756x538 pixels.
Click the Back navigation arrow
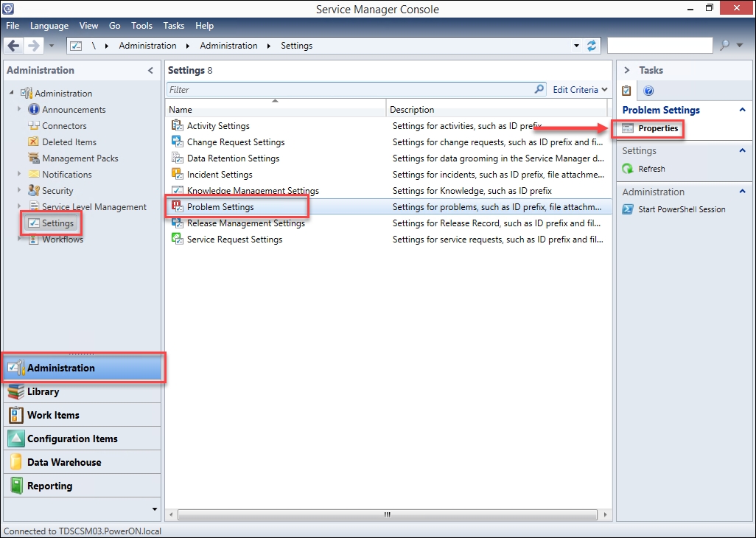pos(13,46)
